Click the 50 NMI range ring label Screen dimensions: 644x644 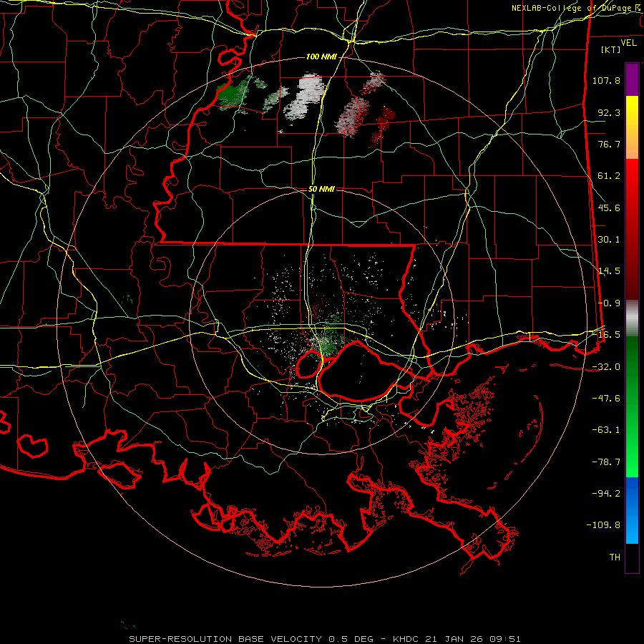[x=321, y=189]
